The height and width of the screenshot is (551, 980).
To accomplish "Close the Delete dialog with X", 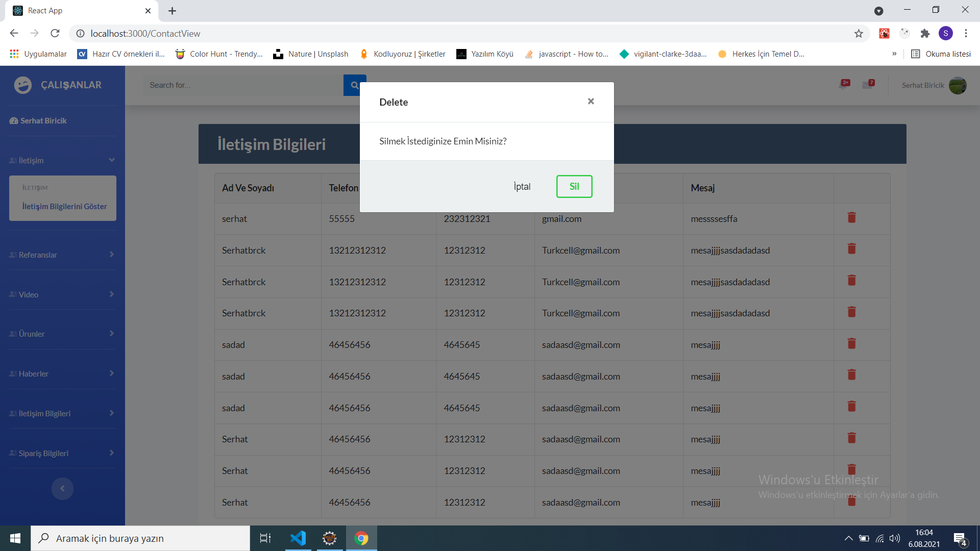I will [x=591, y=101].
